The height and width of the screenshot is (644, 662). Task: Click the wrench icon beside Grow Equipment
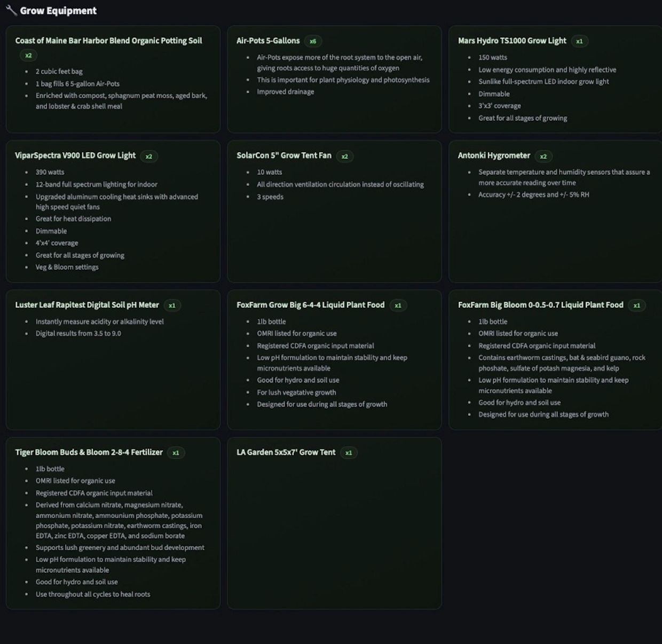coord(11,10)
